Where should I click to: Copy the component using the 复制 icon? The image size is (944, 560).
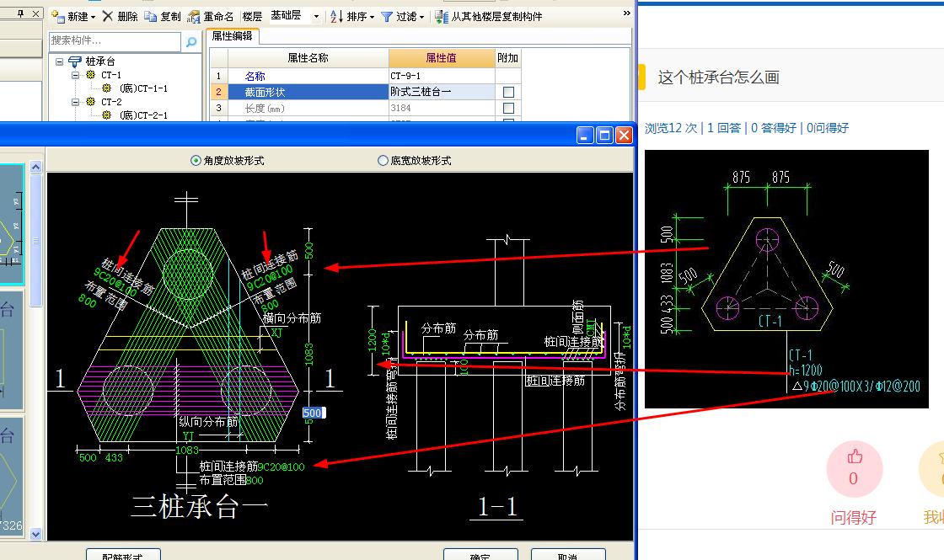pyautogui.click(x=151, y=16)
